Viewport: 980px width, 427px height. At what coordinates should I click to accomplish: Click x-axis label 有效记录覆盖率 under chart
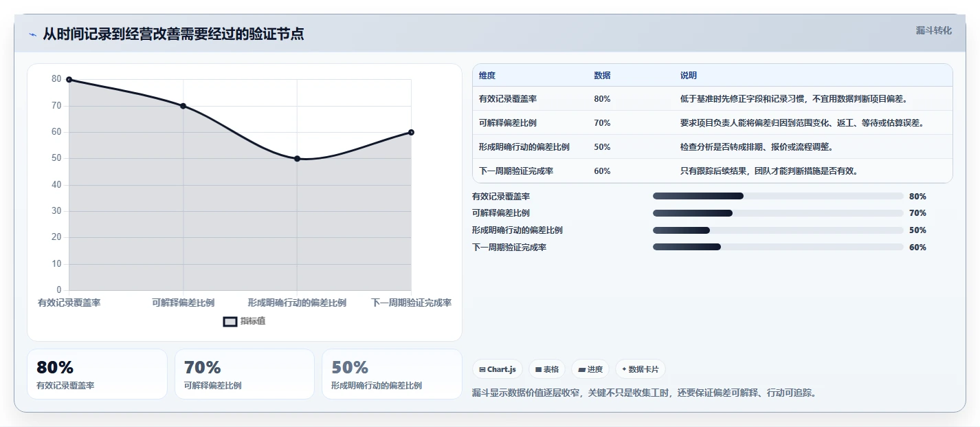(69, 303)
